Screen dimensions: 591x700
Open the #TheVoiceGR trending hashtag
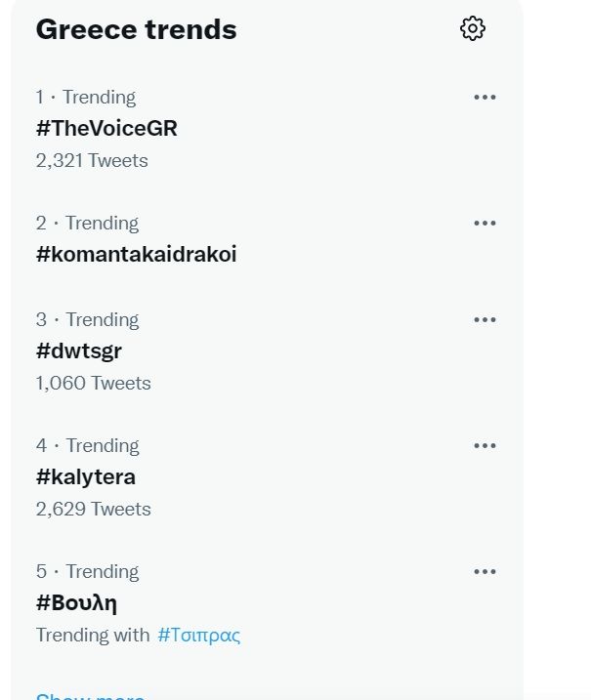(x=106, y=128)
